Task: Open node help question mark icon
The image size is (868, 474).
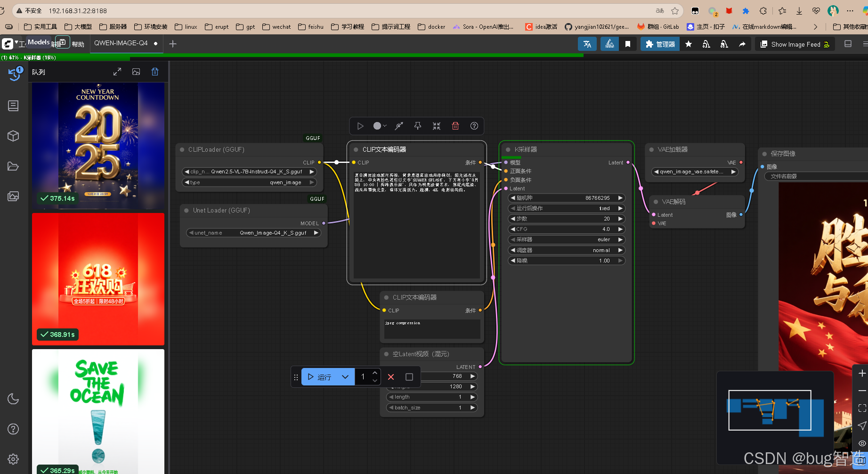Action: click(474, 126)
